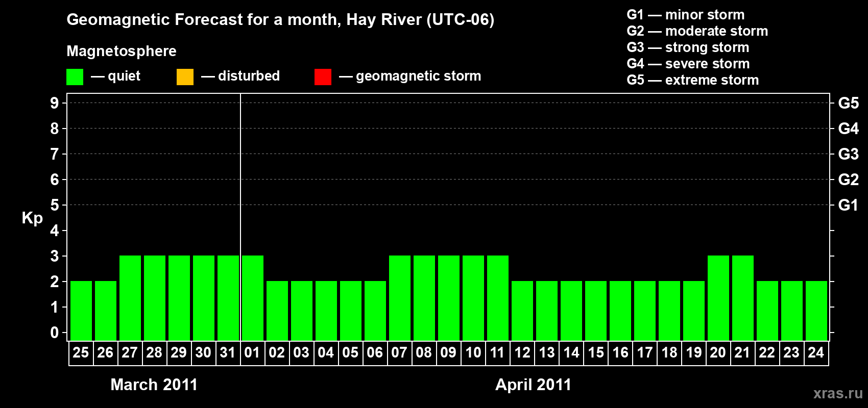868x408 pixels.
Task: Click the Kp axis title
Action: 32,218
